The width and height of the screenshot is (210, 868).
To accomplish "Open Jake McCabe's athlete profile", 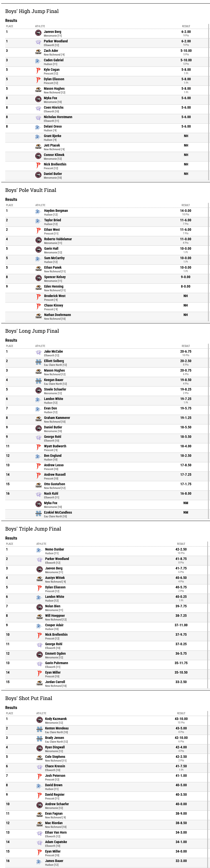I will 53,351.
